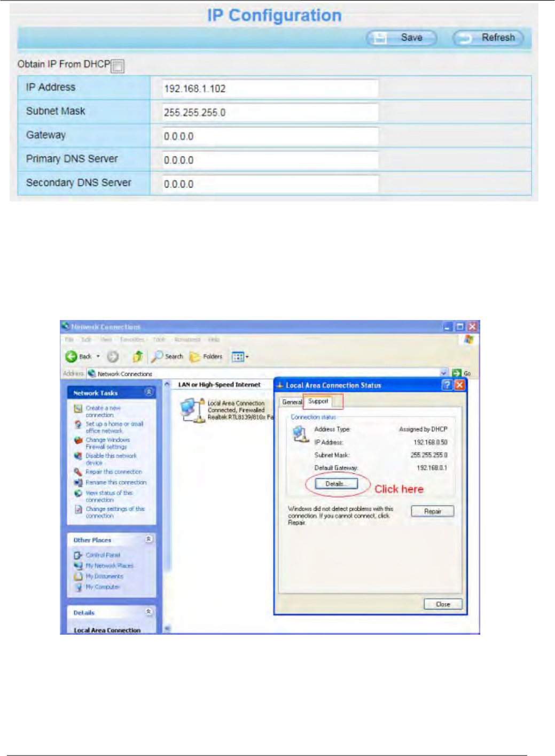
Task: Click the Gateway input field
Action: click(x=270, y=136)
